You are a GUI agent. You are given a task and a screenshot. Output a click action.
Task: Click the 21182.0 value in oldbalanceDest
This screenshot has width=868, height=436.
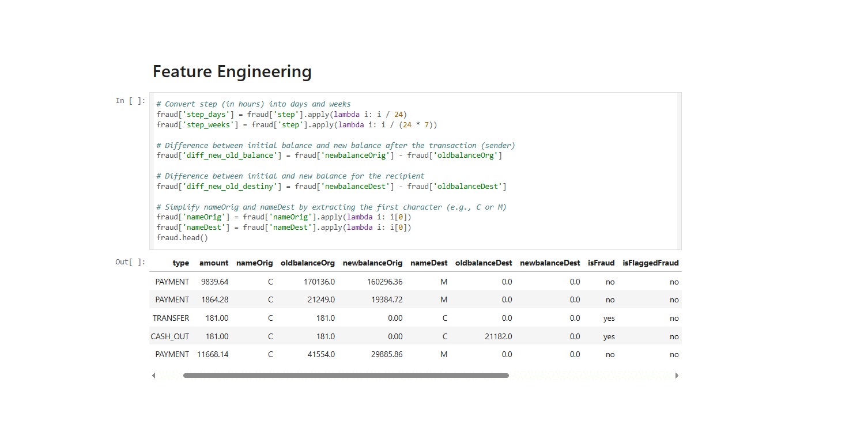pyautogui.click(x=499, y=336)
